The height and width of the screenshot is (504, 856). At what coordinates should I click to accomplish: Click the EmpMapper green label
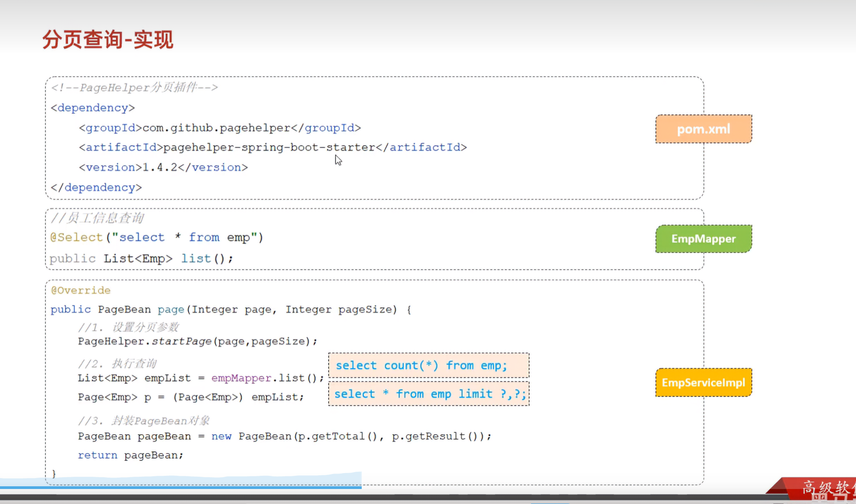tap(703, 239)
